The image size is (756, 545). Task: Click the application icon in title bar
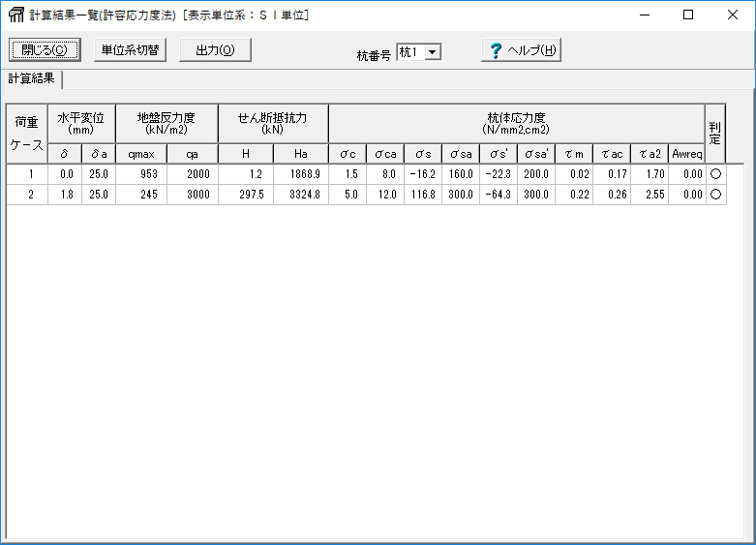click(15, 15)
